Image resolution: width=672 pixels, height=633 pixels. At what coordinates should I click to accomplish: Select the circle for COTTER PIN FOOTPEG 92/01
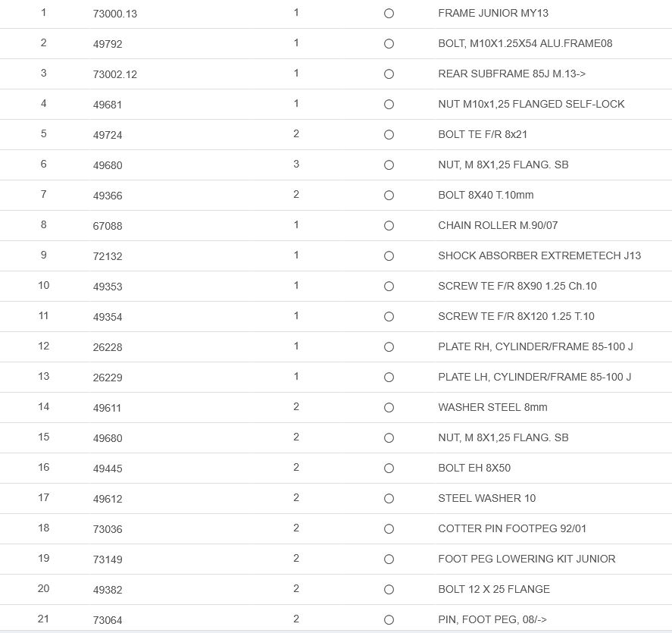click(389, 529)
